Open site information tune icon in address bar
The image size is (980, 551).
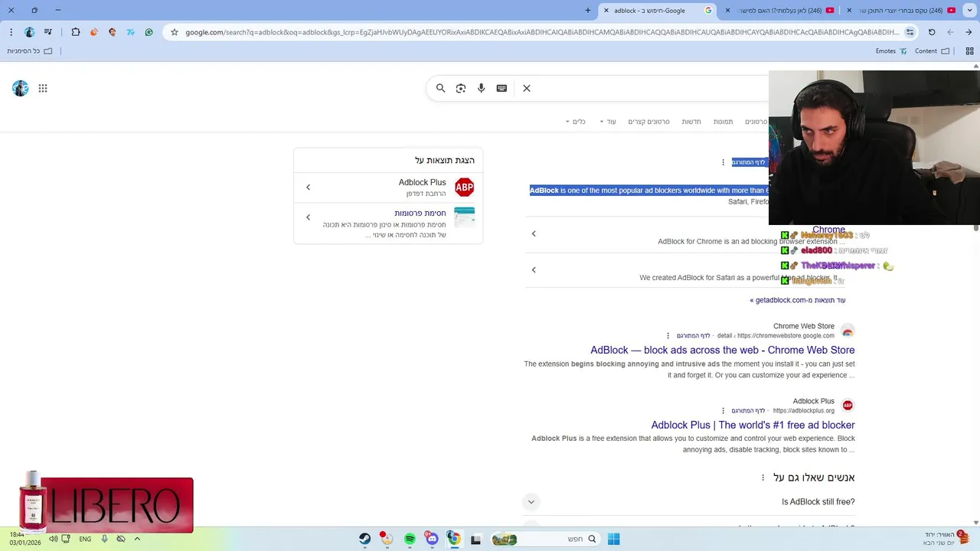(x=910, y=32)
